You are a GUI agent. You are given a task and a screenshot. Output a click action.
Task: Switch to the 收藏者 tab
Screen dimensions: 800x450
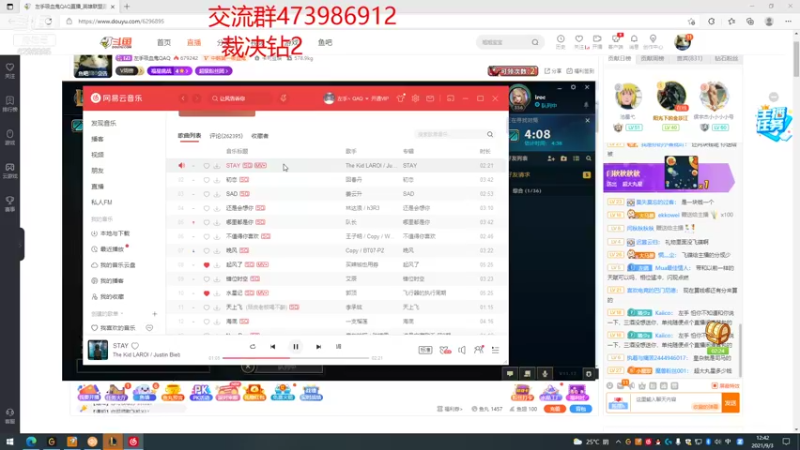(x=260, y=136)
